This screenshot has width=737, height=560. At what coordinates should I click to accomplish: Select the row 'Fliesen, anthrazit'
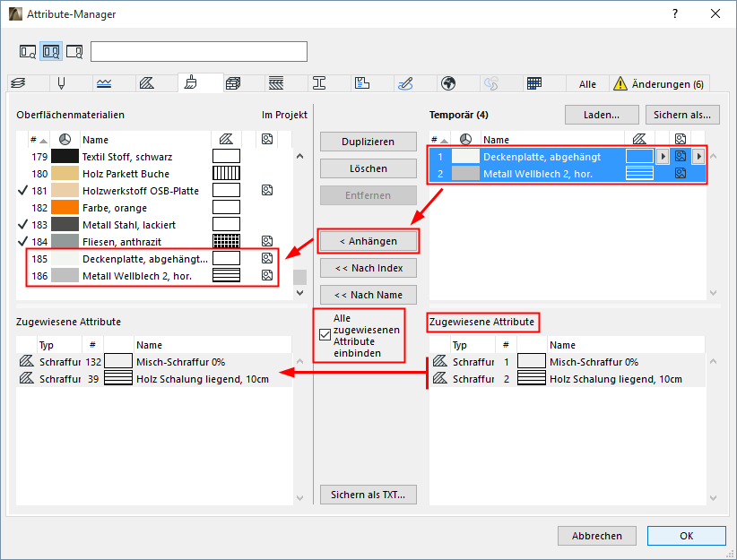click(x=153, y=242)
